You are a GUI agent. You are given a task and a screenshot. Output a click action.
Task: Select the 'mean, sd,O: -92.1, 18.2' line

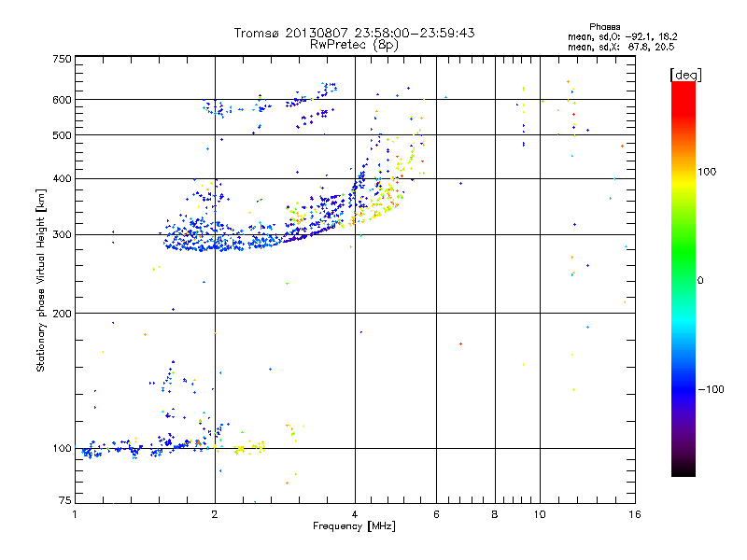click(x=622, y=36)
